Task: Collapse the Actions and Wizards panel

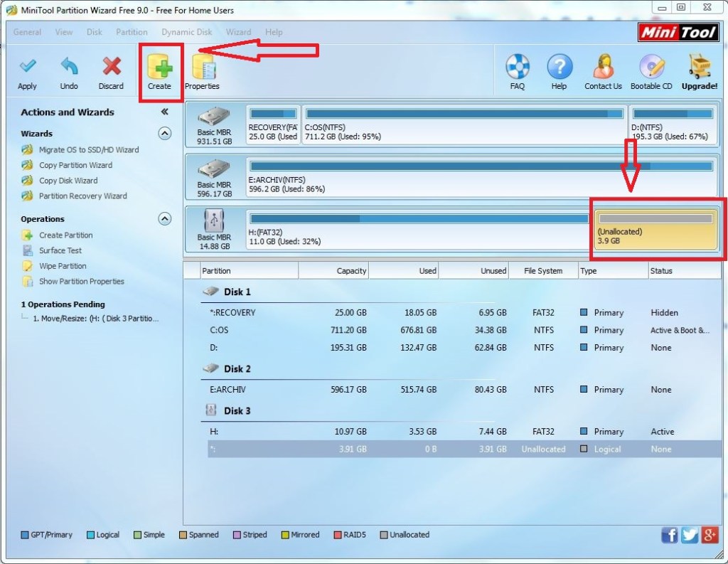Action: 164,112
